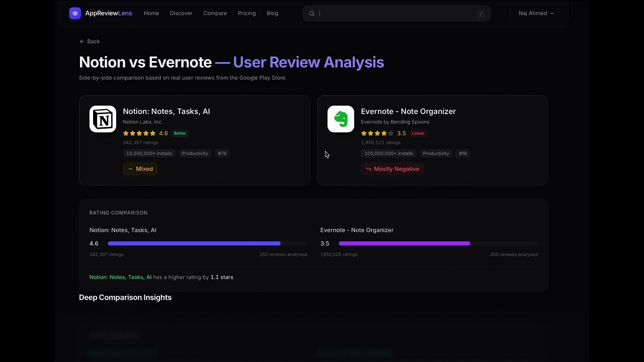Screen dimensions: 644x362
Task: Open the Notion: Notes, Tasks, AI link
Action: (167, 111)
